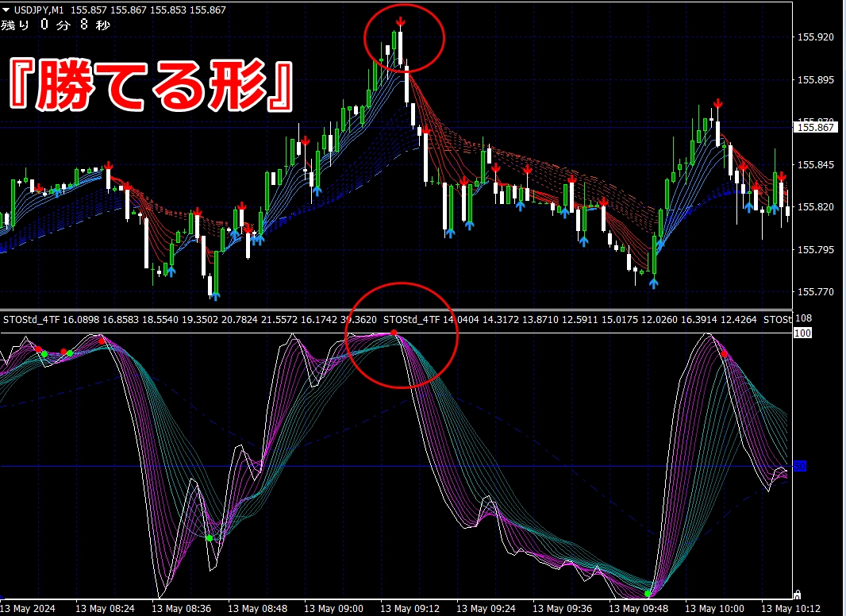The height and width of the screenshot is (616, 846).
Task: Click red sell arrow near 10:00 peak
Action: pos(717,103)
